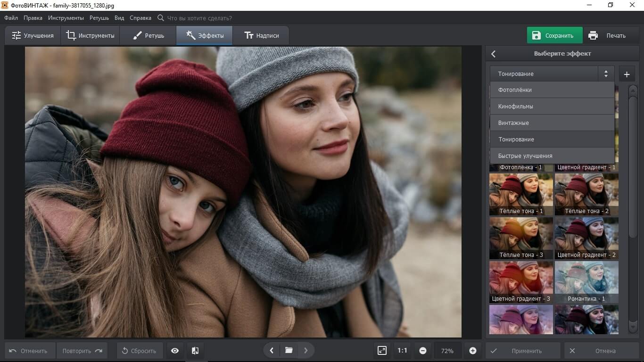Switch to the Ретушь tab with brush icon
644x362 pixels.
tap(148, 35)
